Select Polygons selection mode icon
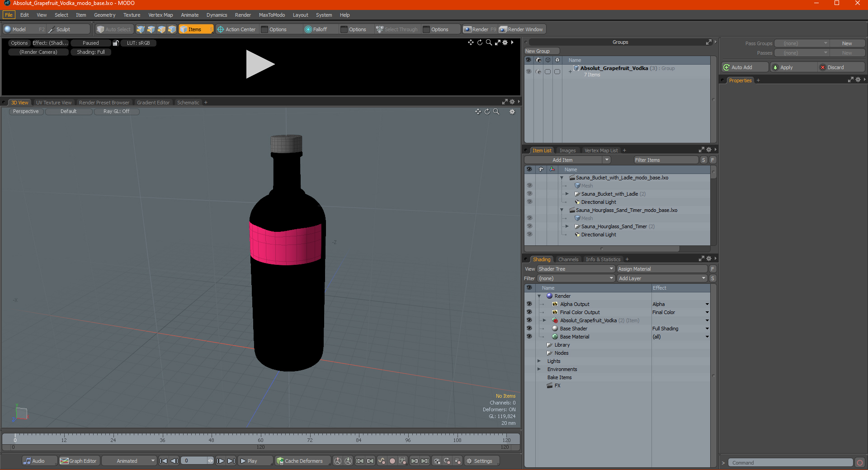The height and width of the screenshot is (470, 868). click(161, 29)
